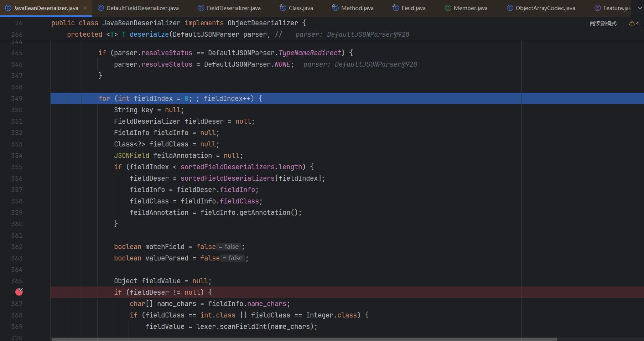Click gutter line number 349 to toggle breakpoint

point(17,99)
